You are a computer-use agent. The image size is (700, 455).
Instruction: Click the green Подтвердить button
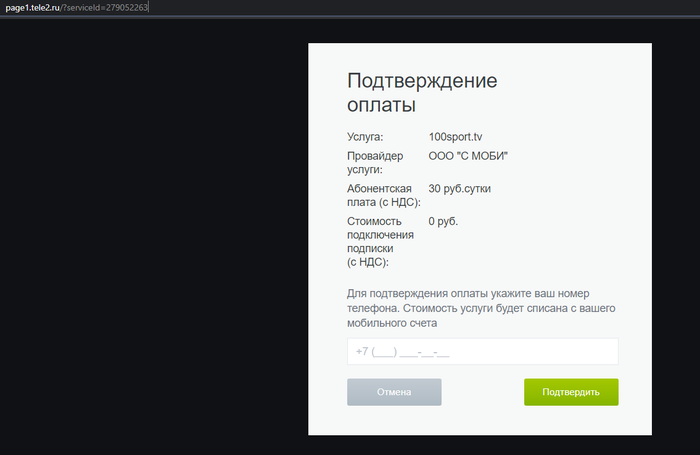pos(571,392)
